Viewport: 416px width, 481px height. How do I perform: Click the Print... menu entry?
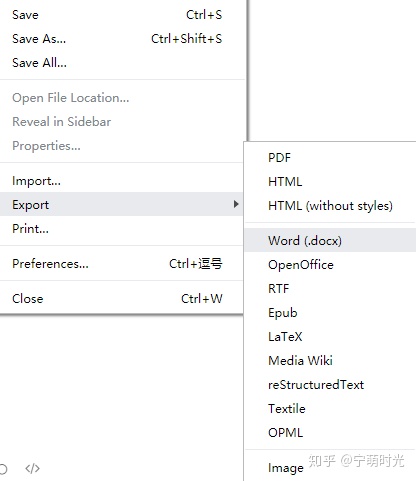click(122, 229)
